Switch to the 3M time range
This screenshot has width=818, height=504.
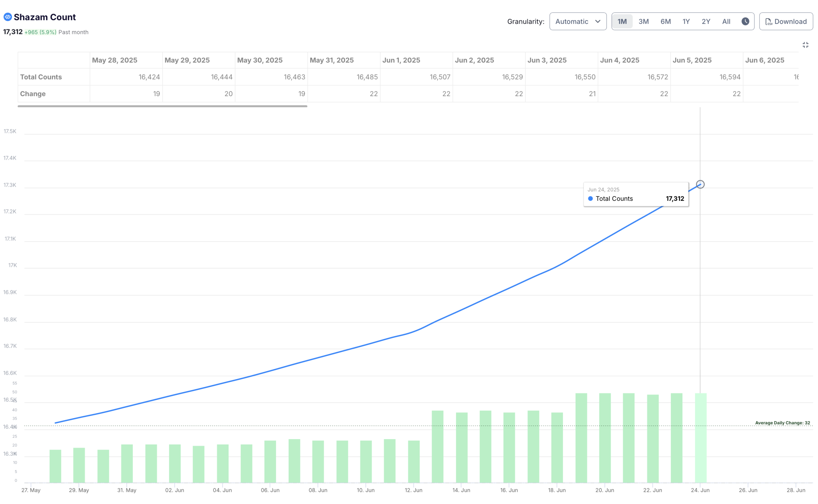643,21
